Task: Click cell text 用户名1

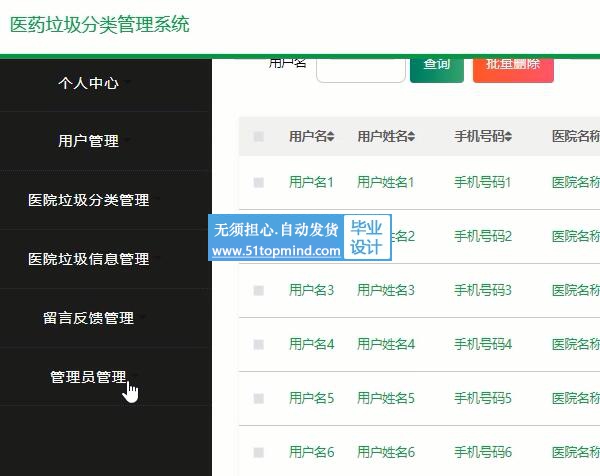Action: click(x=311, y=182)
